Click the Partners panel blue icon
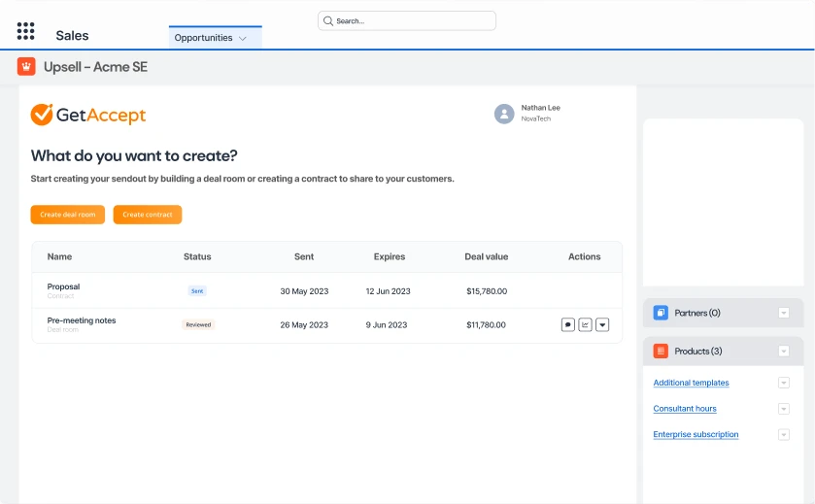 (x=661, y=313)
